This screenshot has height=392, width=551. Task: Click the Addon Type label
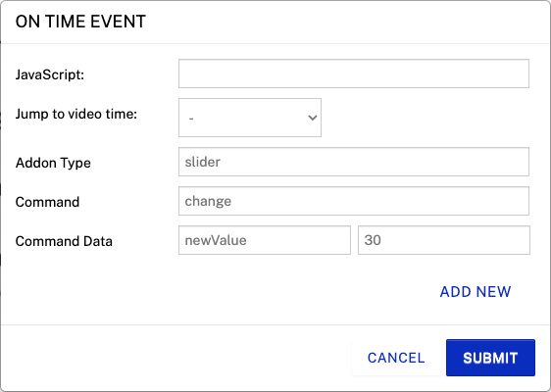click(53, 163)
